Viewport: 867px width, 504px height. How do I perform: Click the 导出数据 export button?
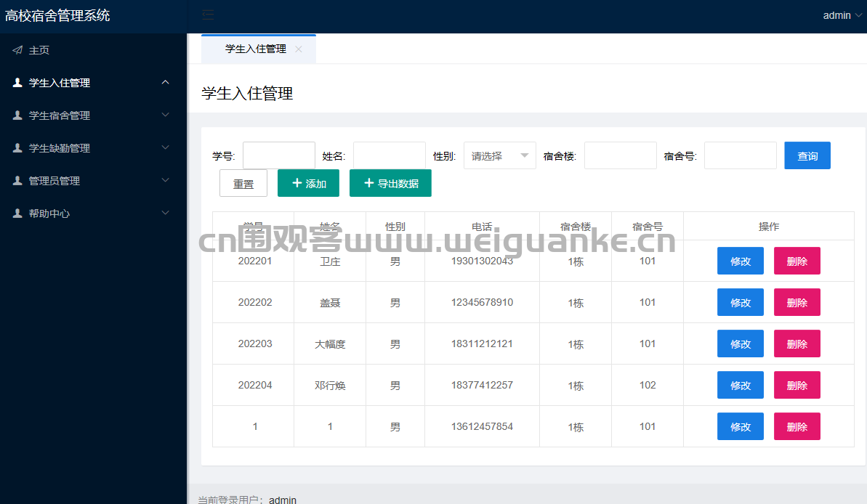390,183
